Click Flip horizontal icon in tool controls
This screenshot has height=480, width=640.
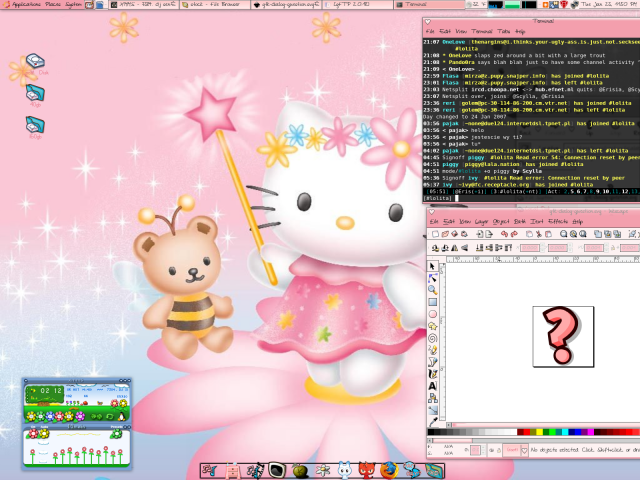pyautogui.click(x=455, y=248)
